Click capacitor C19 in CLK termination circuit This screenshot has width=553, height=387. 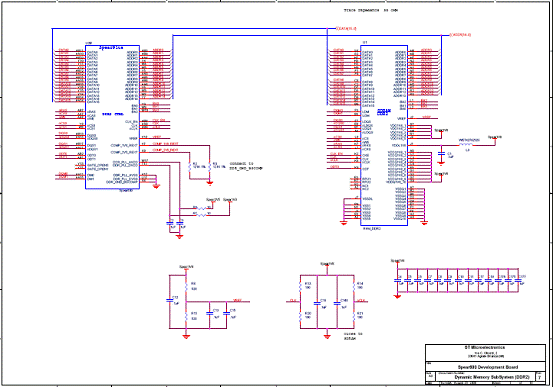pos(317,303)
